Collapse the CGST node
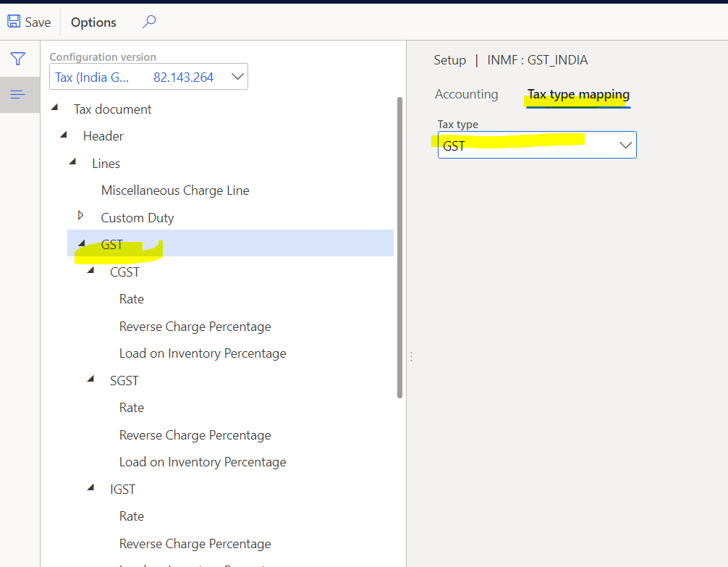The width and height of the screenshot is (728, 567). (90, 269)
